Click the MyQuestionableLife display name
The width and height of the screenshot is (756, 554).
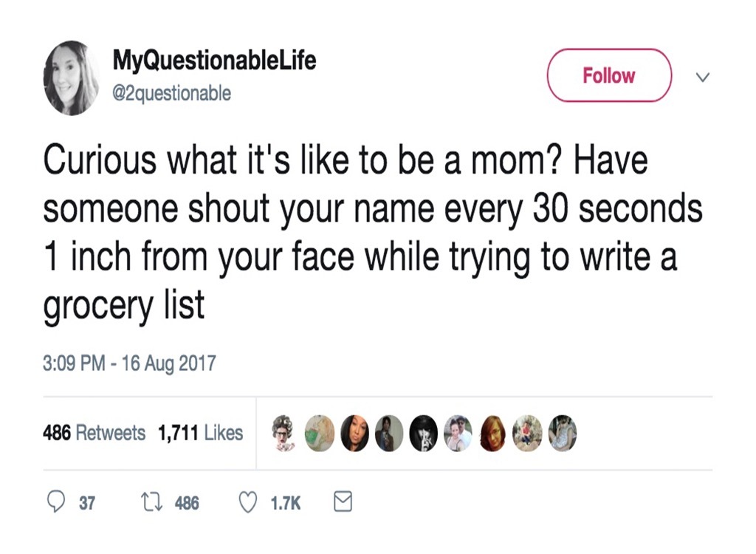[x=213, y=62]
